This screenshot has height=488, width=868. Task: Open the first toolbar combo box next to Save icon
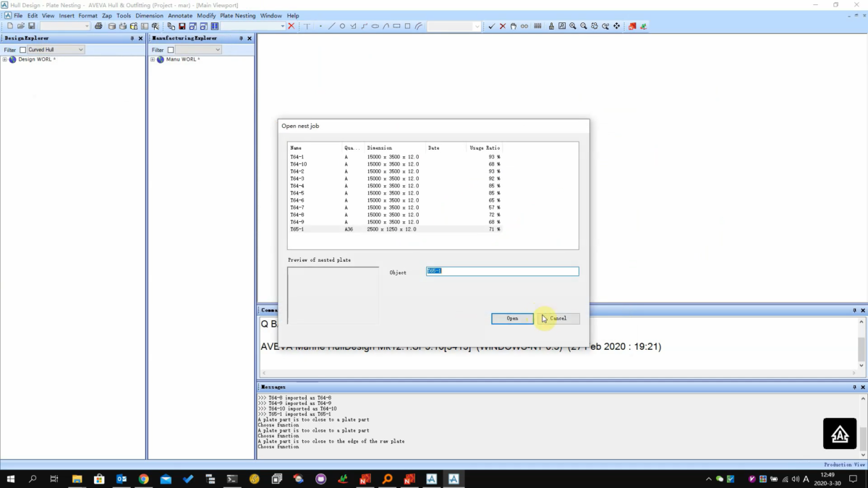(64, 26)
